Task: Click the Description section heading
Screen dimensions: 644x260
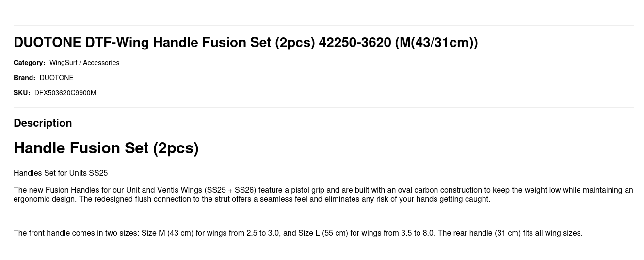Action: pyautogui.click(x=43, y=123)
